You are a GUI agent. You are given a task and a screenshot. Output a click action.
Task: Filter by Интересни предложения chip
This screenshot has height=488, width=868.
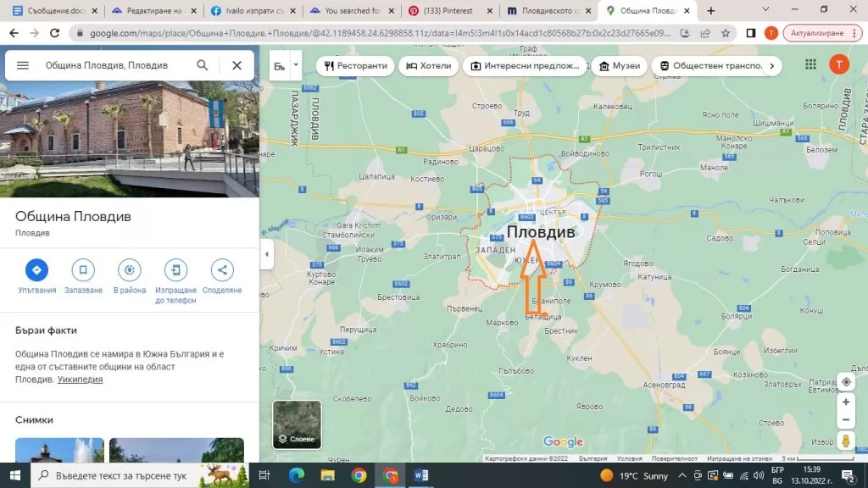(x=525, y=66)
